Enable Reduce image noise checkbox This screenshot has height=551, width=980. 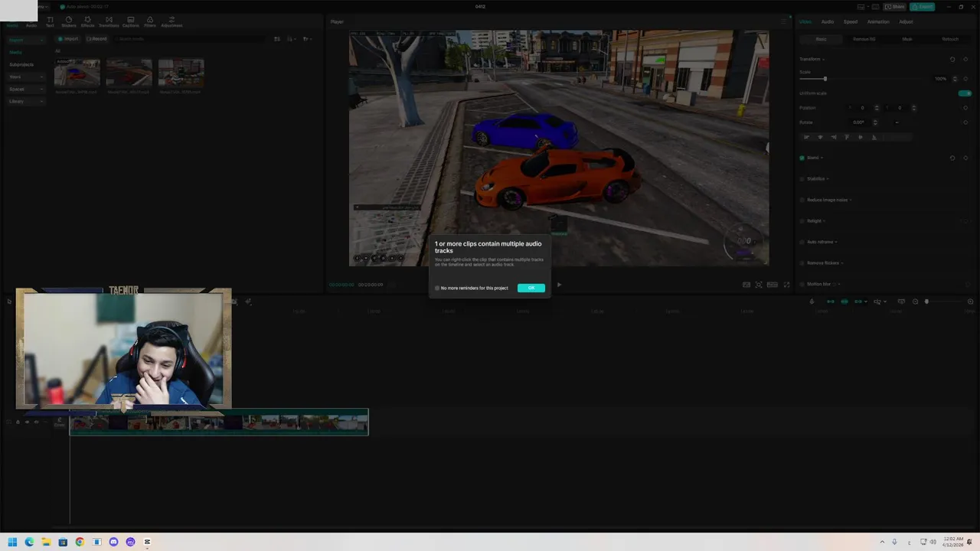tap(802, 200)
